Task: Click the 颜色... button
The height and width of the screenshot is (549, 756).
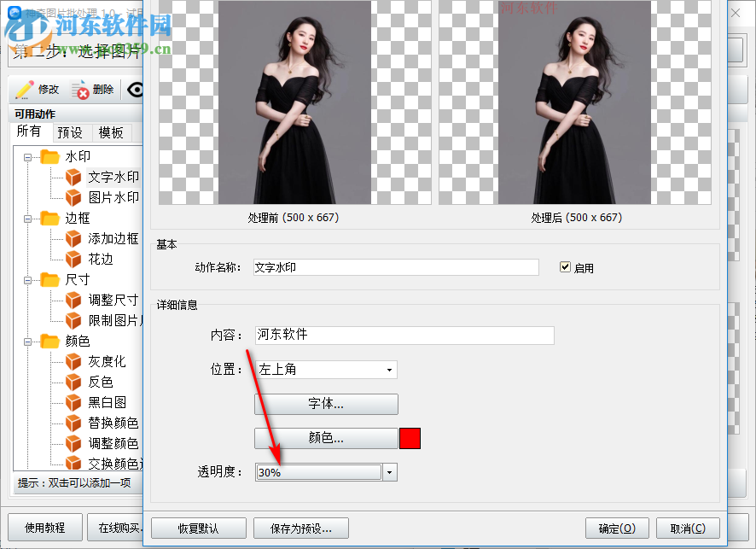Action: 327,438
